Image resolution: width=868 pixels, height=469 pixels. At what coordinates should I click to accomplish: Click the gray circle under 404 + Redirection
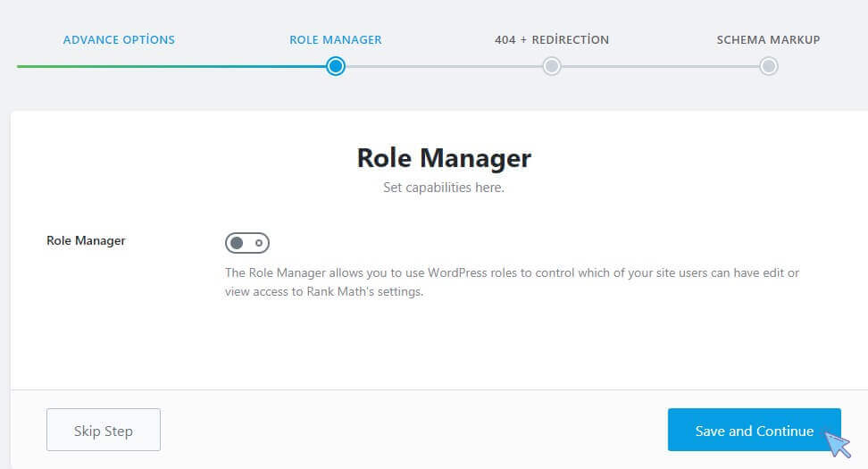click(551, 66)
